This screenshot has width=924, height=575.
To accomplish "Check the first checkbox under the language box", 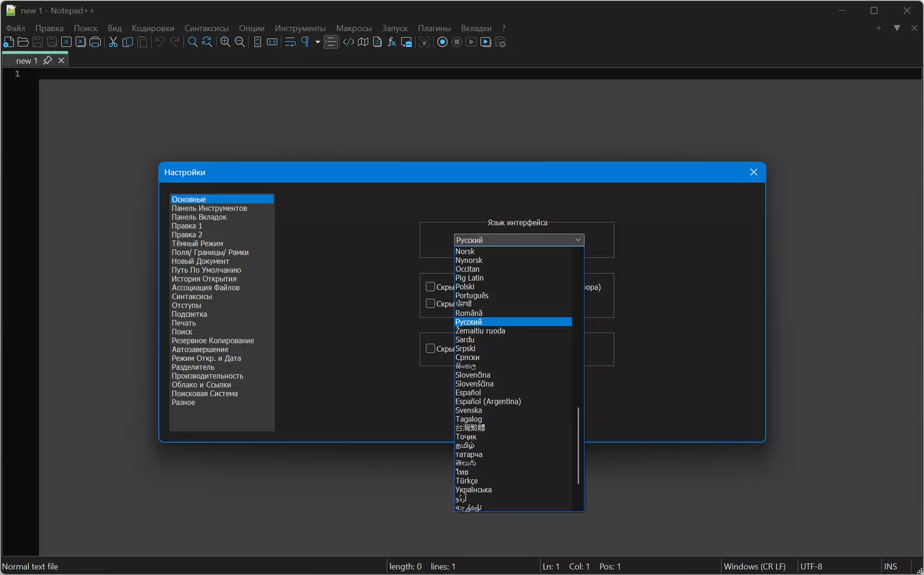I will [x=430, y=287].
